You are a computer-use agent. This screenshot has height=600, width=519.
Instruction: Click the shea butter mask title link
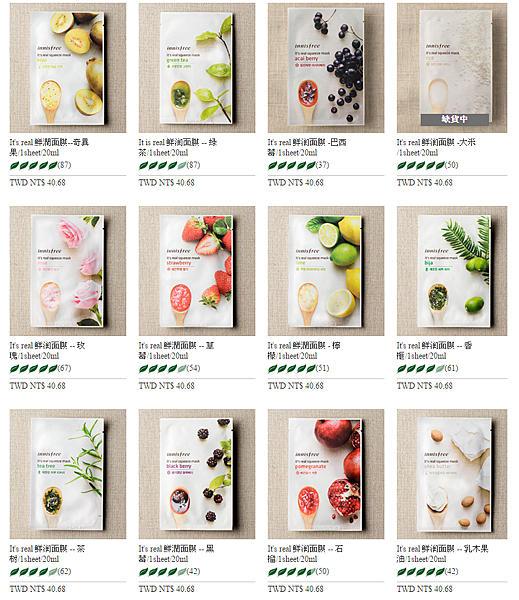click(443, 554)
